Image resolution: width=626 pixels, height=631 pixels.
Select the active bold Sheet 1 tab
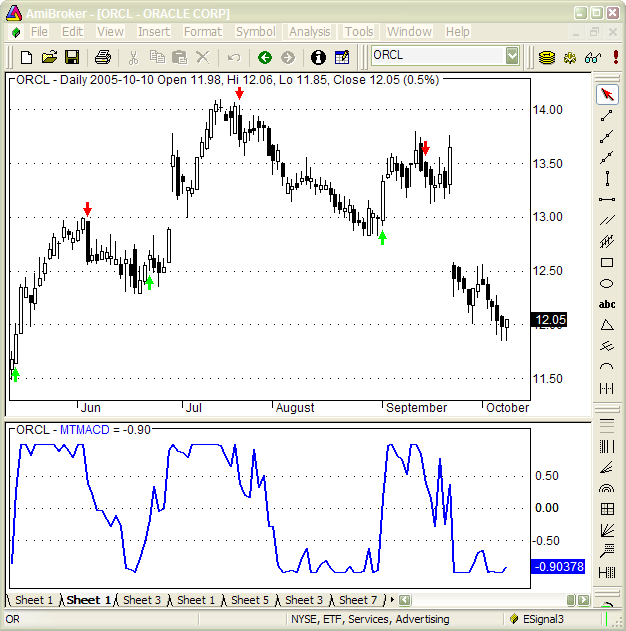point(88,600)
